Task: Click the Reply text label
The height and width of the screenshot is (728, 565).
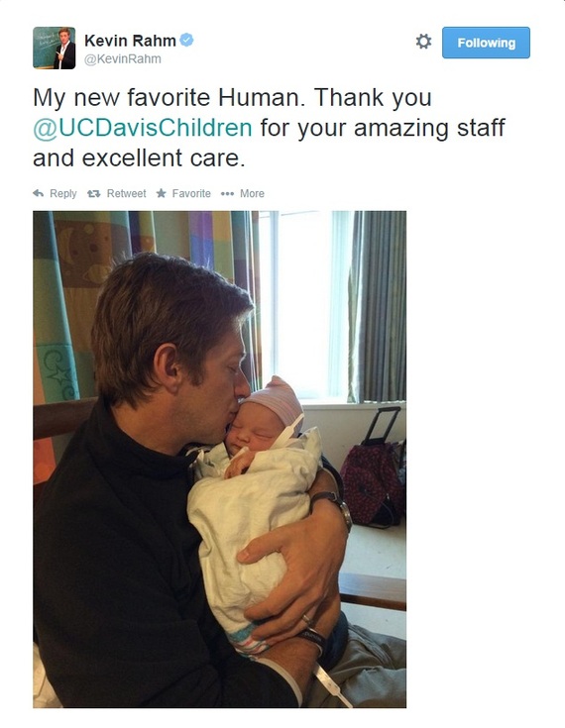Action: pos(63,193)
